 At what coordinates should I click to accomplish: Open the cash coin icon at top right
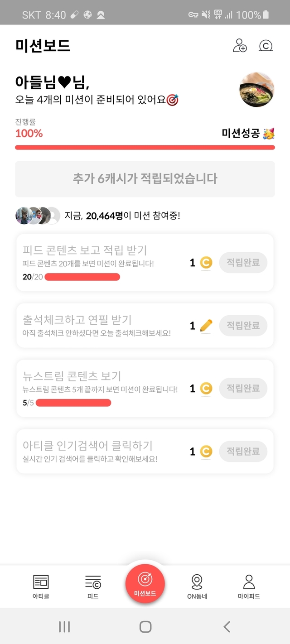coord(266,46)
